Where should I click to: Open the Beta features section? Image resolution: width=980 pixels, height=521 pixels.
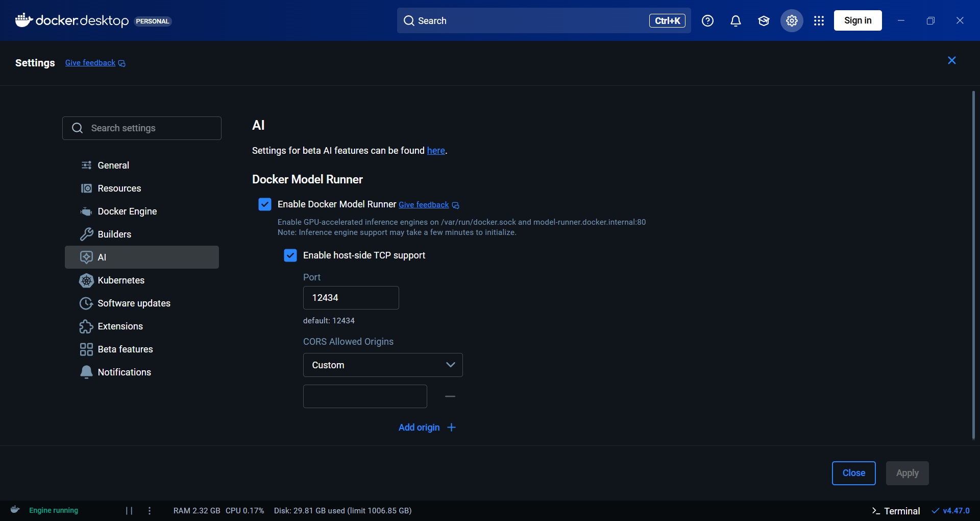click(142, 349)
